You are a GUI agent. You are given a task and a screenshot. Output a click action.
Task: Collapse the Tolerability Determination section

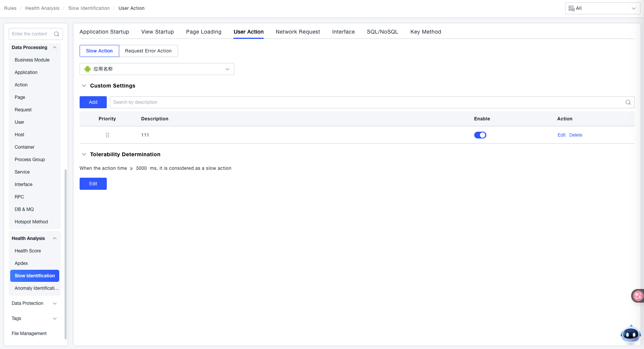(x=84, y=154)
